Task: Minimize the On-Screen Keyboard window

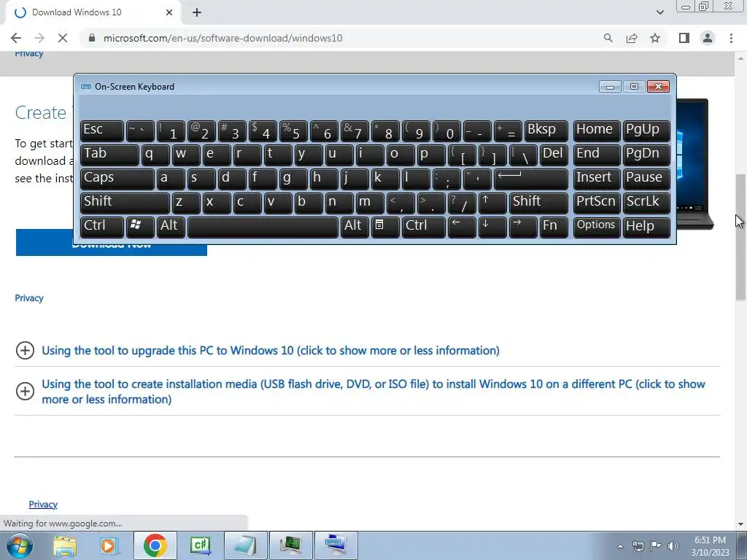Action: click(610, 87)
